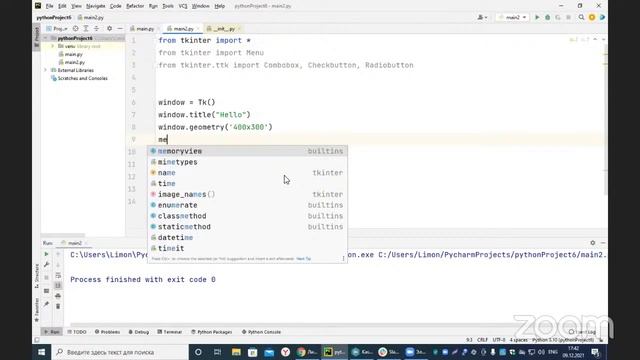Toggle soft-wrap icon in Run panel
Viewport: 640px width, 360px height.
tap(58, 275)
